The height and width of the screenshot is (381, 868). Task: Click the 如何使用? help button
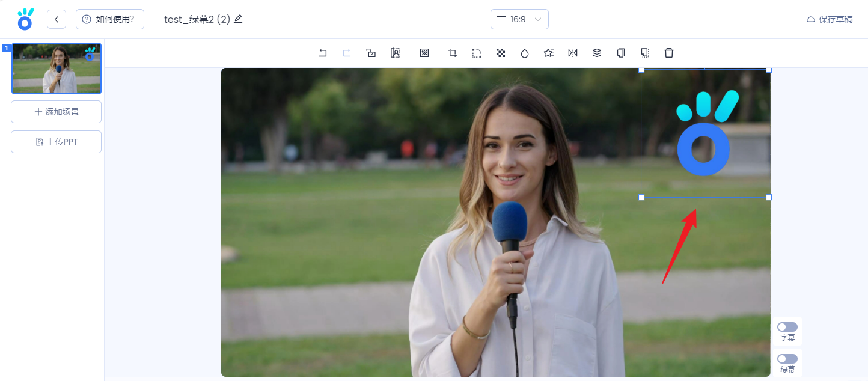pos(109,19)
